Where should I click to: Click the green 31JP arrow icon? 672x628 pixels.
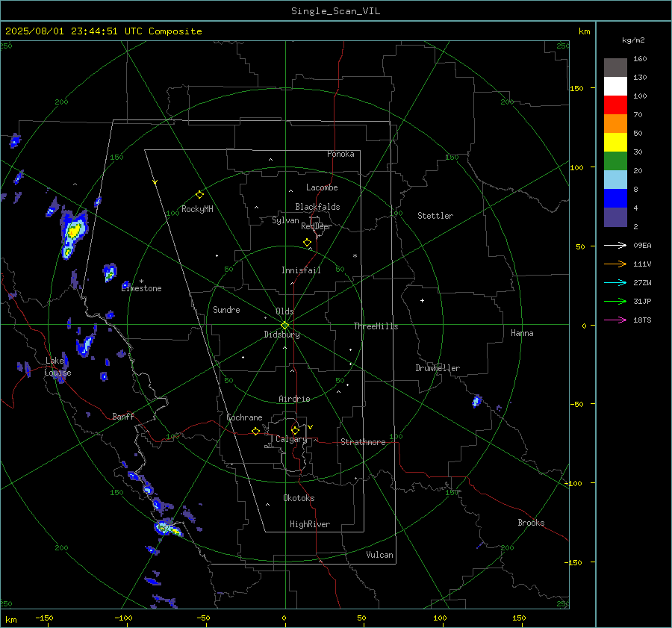(615, 302)
